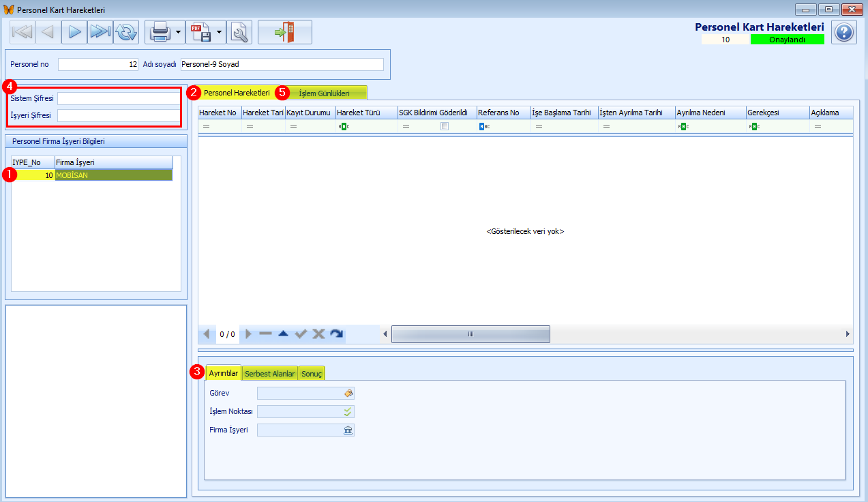Switch to the İşlem Günlükleri tab
The width and height of the screenshot is (868, 502).
324,93
